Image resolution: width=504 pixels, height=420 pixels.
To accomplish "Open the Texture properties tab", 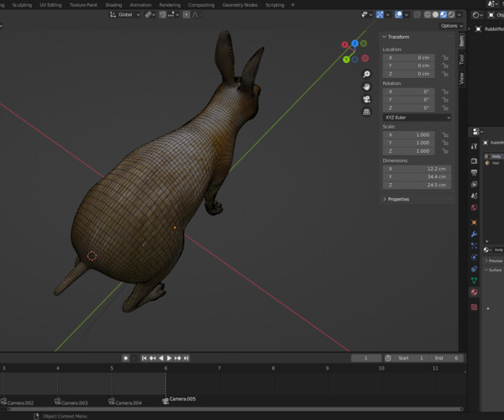I will point(474,307).
